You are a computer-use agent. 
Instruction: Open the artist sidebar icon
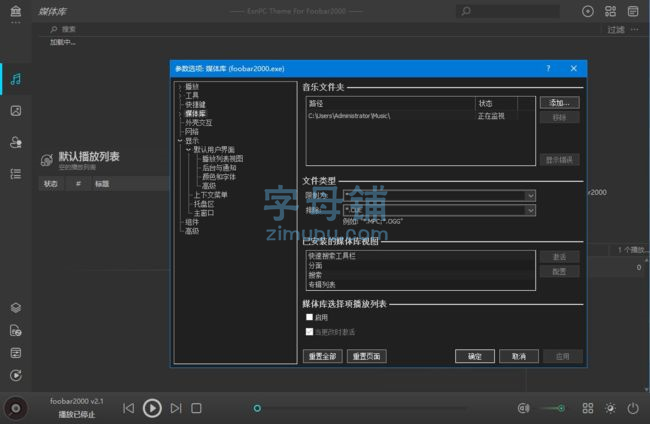pos(16,142)
